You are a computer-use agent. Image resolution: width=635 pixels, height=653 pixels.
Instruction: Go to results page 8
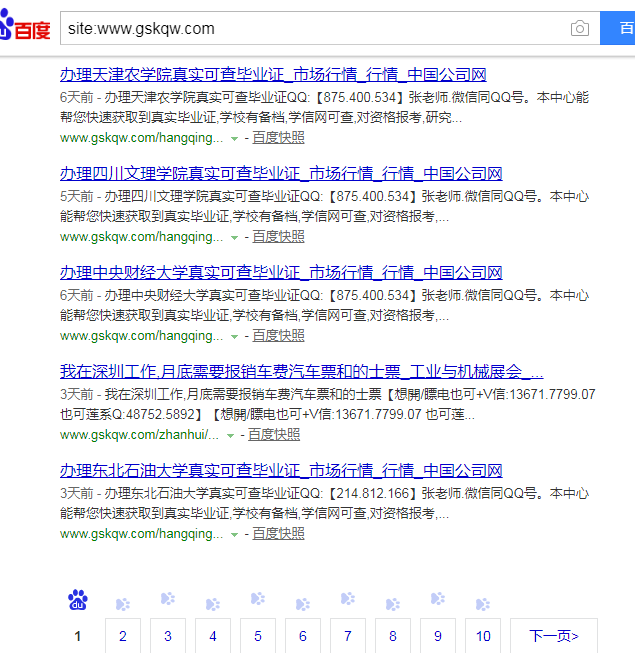coord(393,636)
